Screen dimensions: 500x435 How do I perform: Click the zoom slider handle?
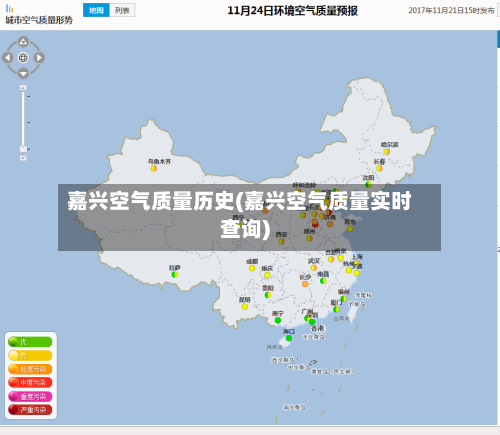23,149
